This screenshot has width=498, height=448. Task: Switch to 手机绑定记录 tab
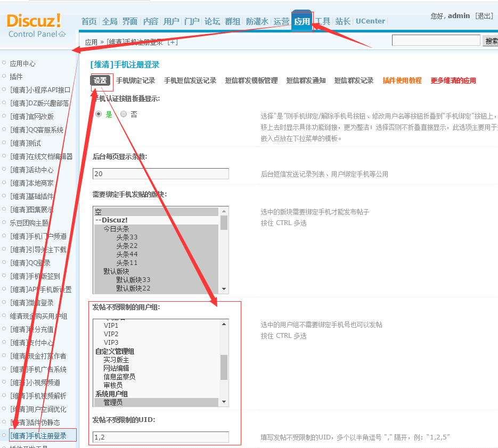(136, 80)
